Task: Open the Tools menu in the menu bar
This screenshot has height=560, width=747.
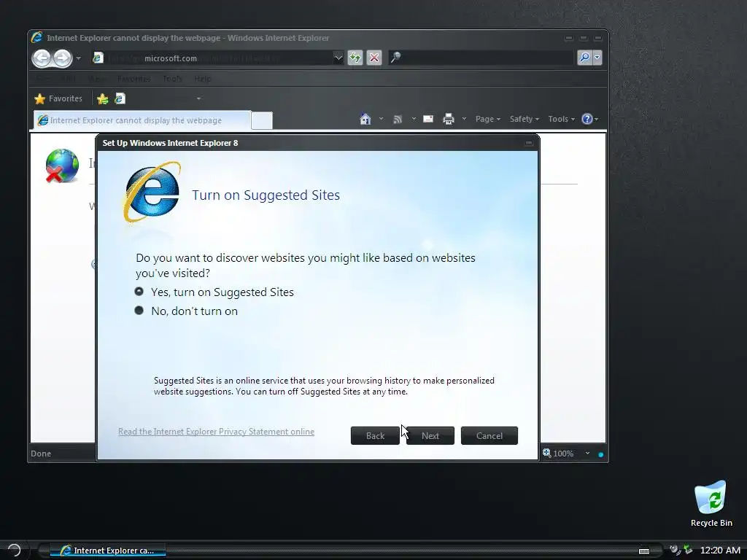Action: 172,79
